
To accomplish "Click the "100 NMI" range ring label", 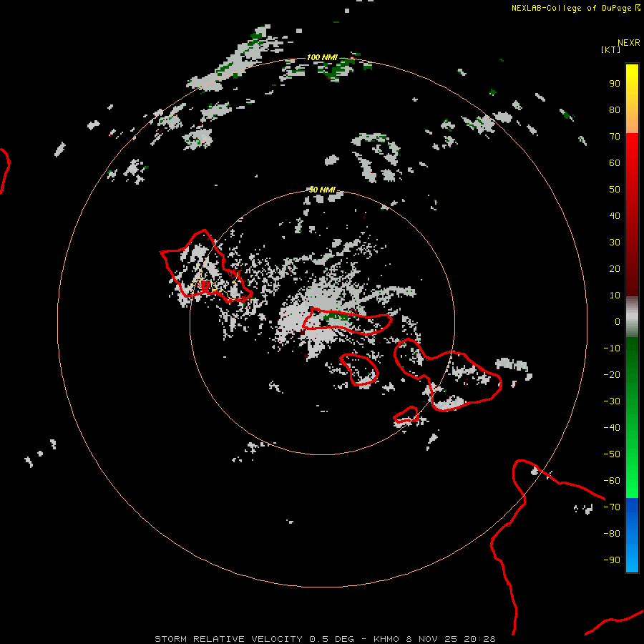I will [322, 57].
